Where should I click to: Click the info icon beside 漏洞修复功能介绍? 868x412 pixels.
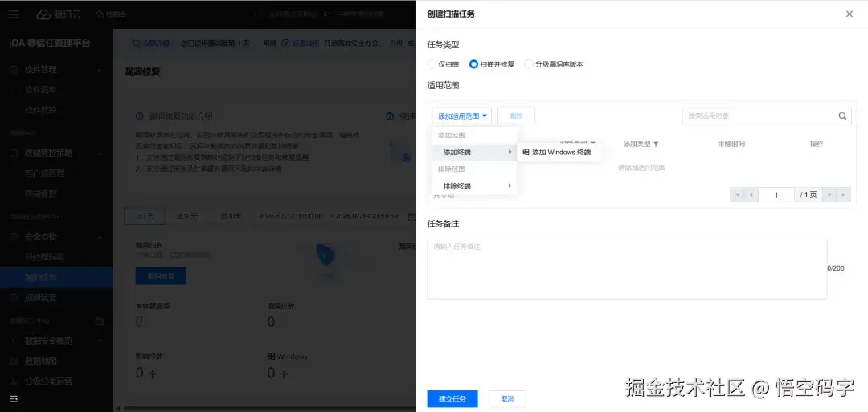click(140, 116)
